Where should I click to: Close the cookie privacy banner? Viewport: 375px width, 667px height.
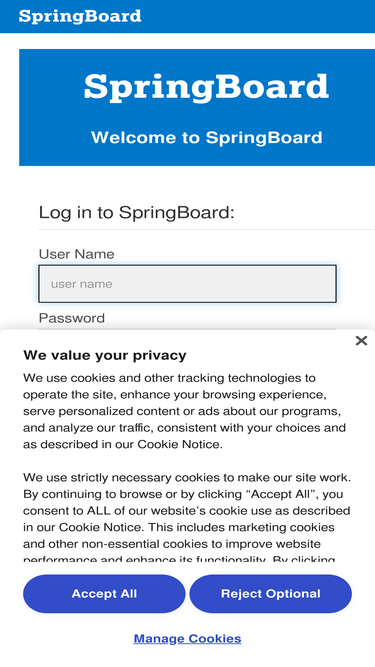(x=361, y=340)
